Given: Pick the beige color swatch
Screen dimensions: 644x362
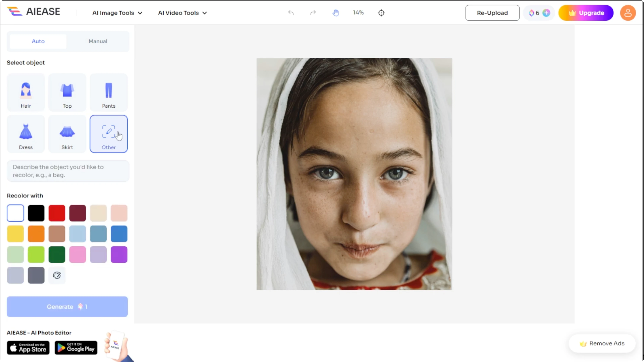Looking at the screenshot, I should coord(98,213).
